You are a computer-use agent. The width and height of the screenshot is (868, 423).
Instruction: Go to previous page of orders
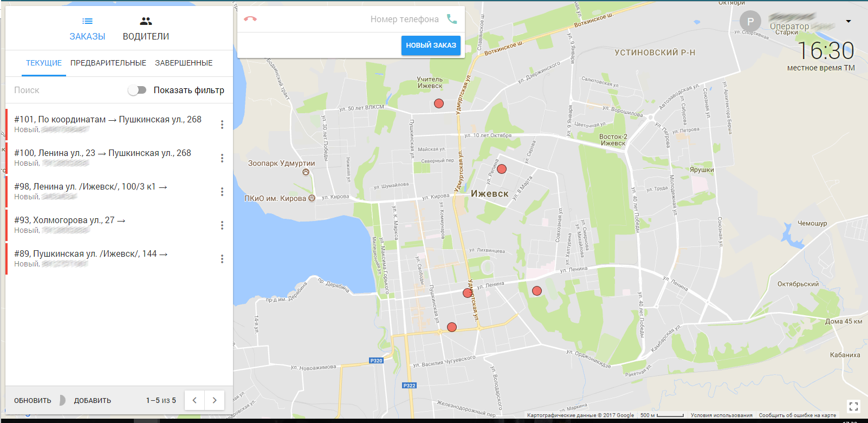point(195,400)
